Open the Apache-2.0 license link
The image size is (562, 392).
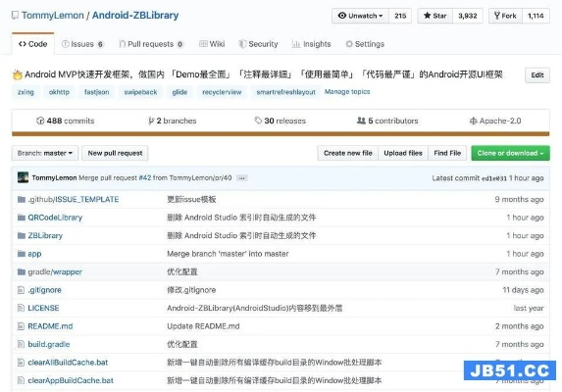click(x=495, y=121)
